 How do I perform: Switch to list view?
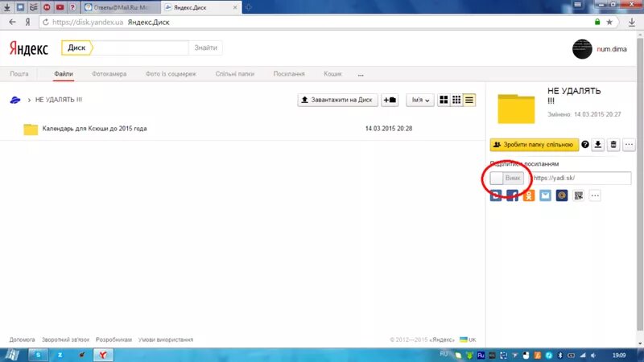tap(469, 100)
